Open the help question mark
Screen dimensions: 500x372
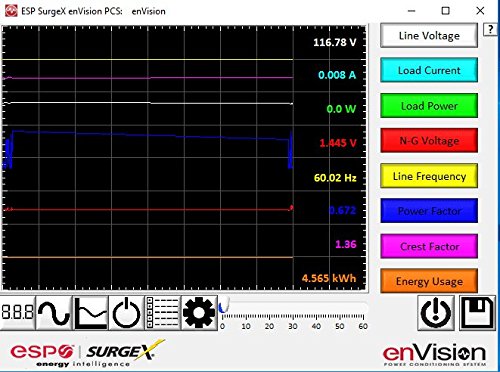click(490, 30)
